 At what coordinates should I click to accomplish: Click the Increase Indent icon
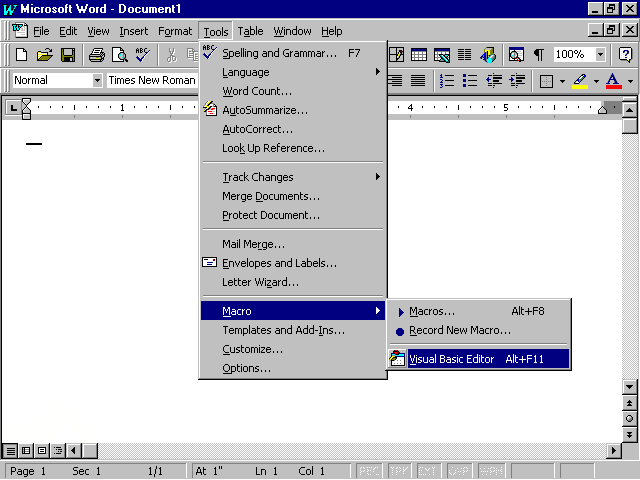517,80
